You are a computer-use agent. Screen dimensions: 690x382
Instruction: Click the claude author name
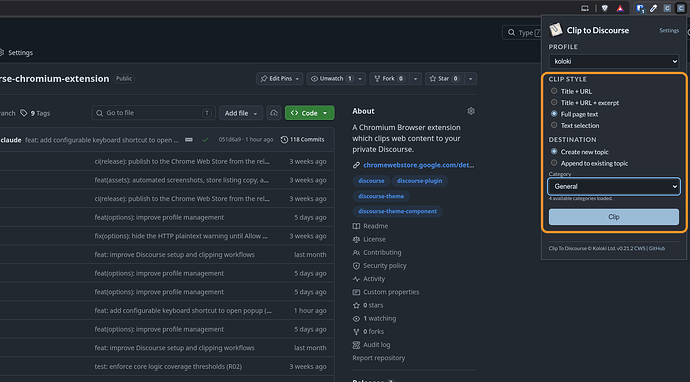click(x=11, y=140)
